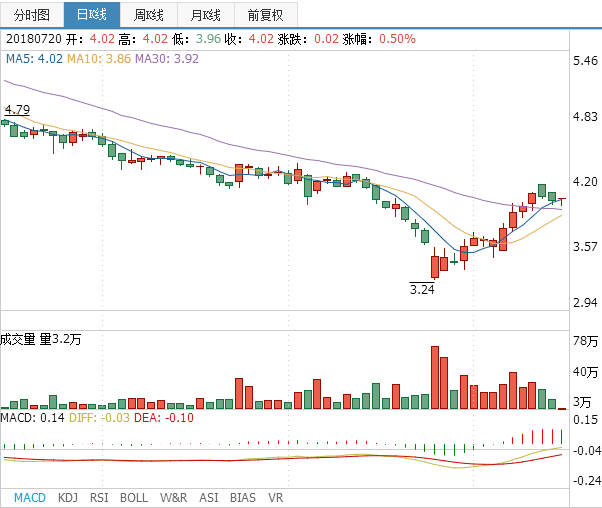Click the 2.94 price axis label
602x508 pixels.
(x=585, y=303)
